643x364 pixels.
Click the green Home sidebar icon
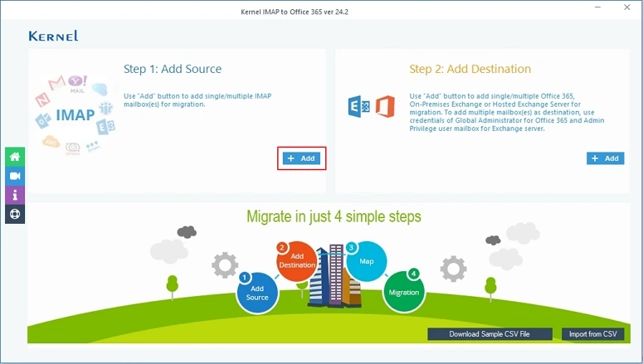click(x=14, y=157)
